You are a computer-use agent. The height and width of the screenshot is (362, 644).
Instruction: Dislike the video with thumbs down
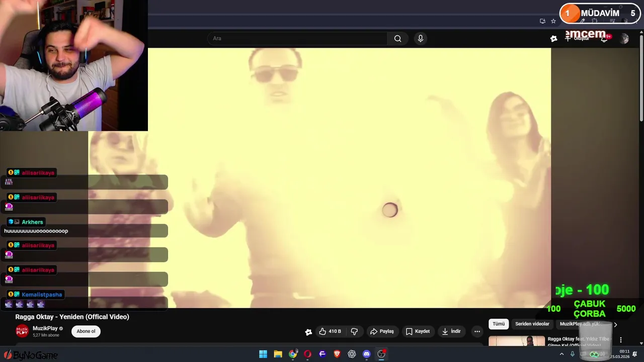coord(354,331)
